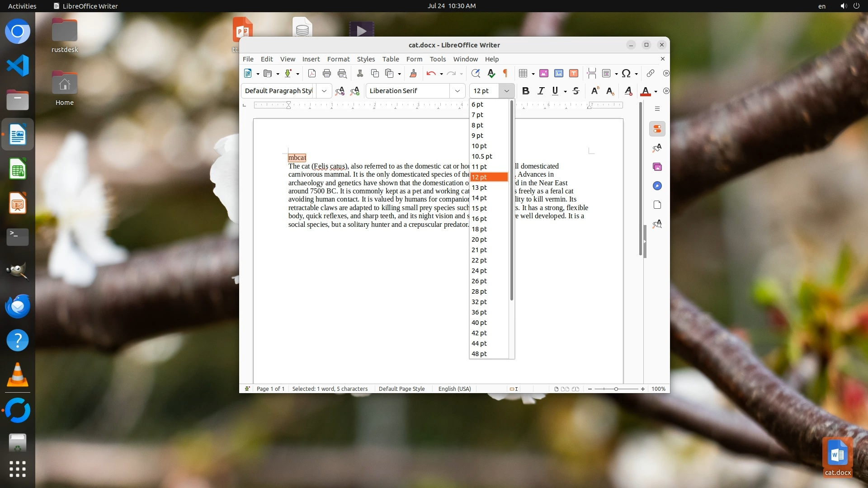Click the Insert Page Break icon
This screenshot has height=488, width=868.
591,73
